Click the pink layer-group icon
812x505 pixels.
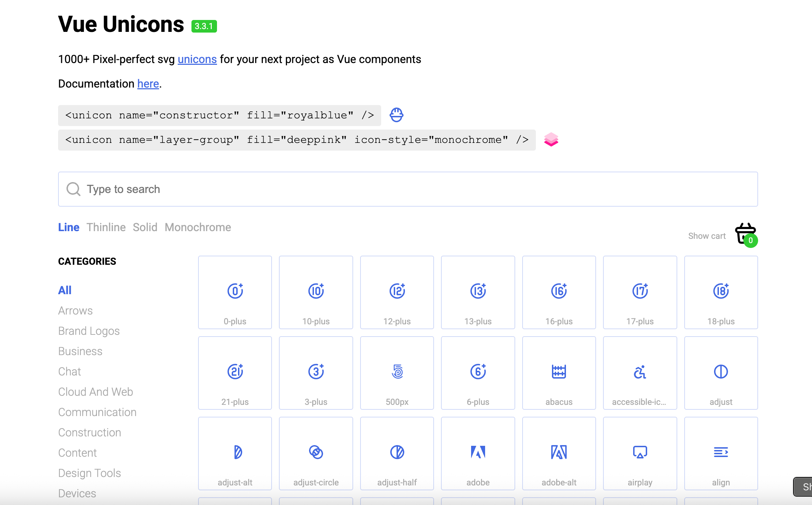pyautogui.click(x=551, y=139)
